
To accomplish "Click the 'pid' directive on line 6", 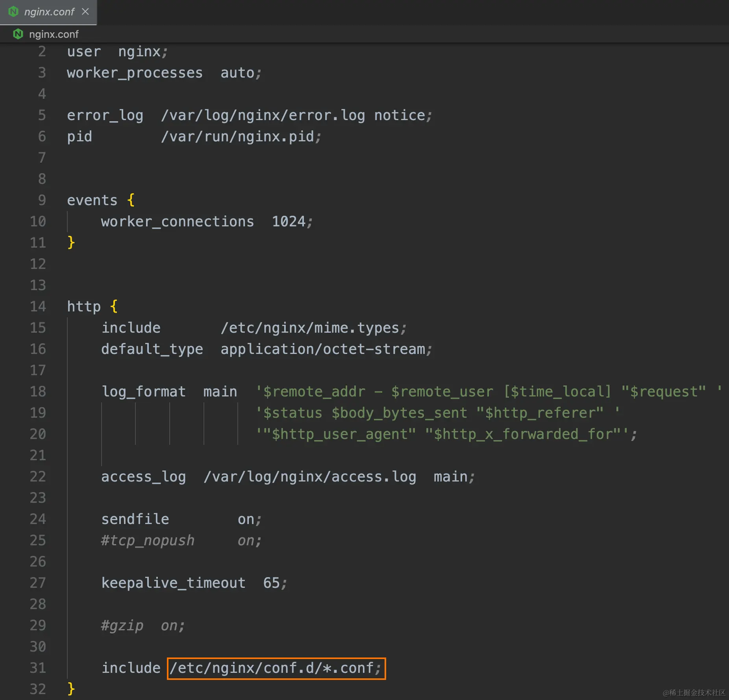I will tap(80, 137).
